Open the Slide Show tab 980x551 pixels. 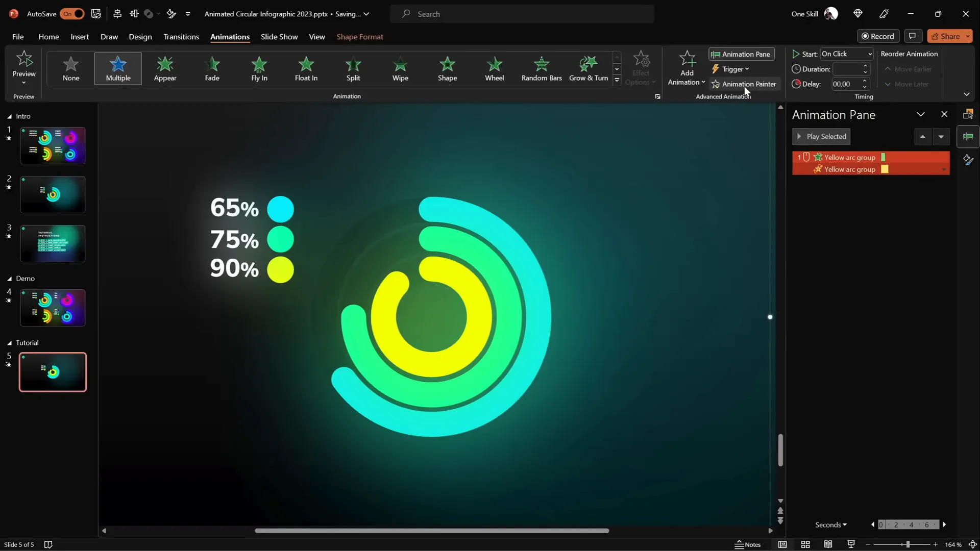pyautogui.click(x=279, y=37)
